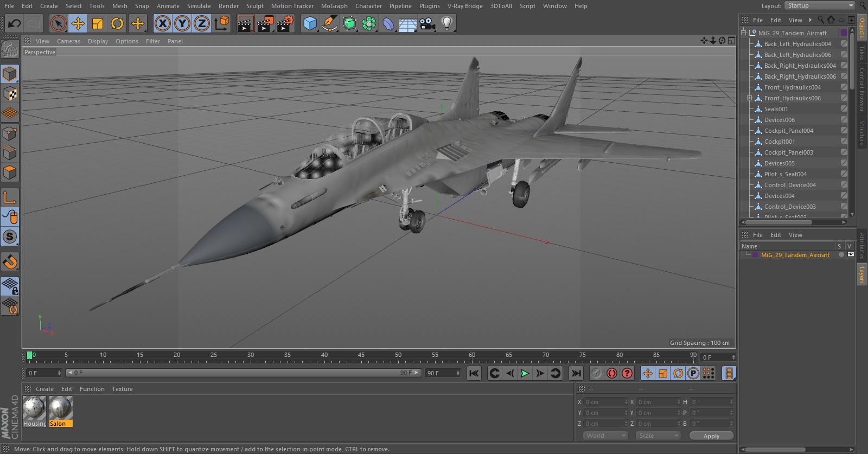Image resolution: width=868 pixels, height=454 pixels.
Task: Toggle parameter keyframe recording P button
Action: click(x=693, y=373)
